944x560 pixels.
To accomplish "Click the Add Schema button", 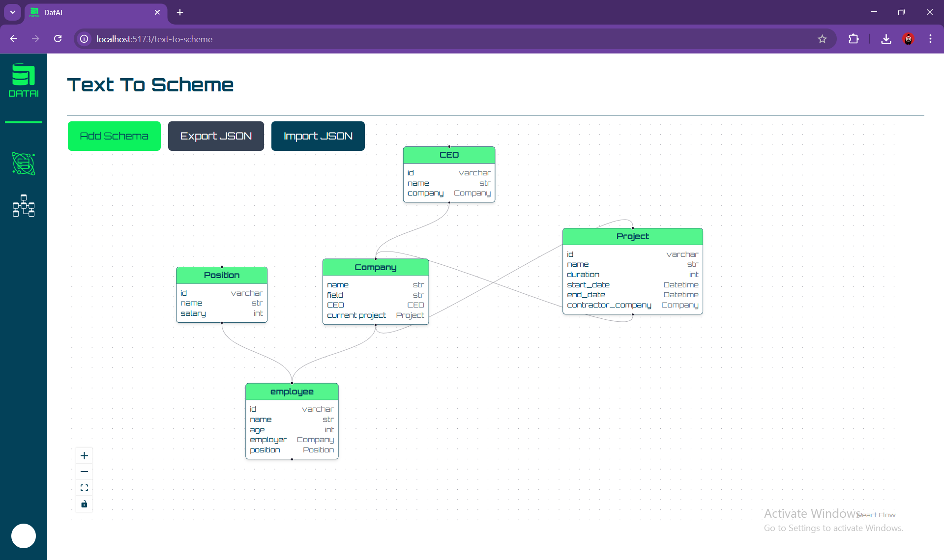I will (x=114, y=136).
